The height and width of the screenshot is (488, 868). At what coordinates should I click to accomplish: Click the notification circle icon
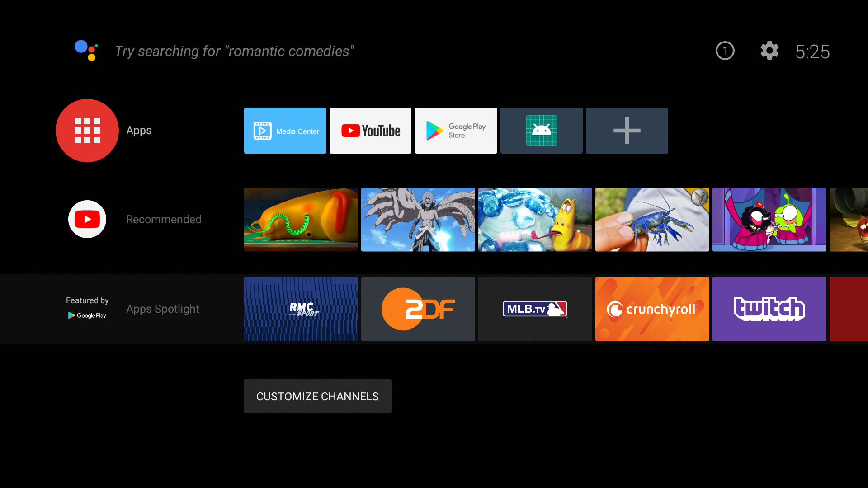(x=724, y=51)
